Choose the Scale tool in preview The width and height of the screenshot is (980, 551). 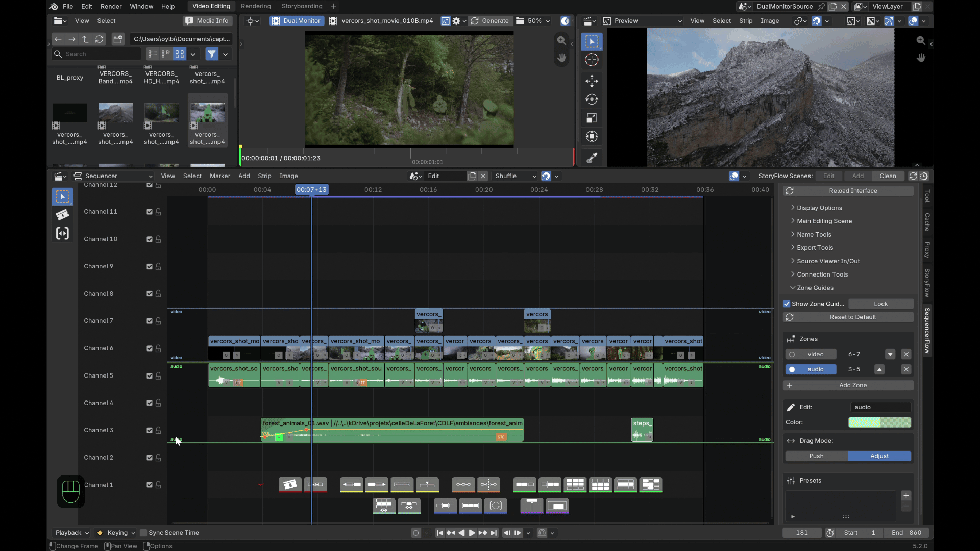592,118
